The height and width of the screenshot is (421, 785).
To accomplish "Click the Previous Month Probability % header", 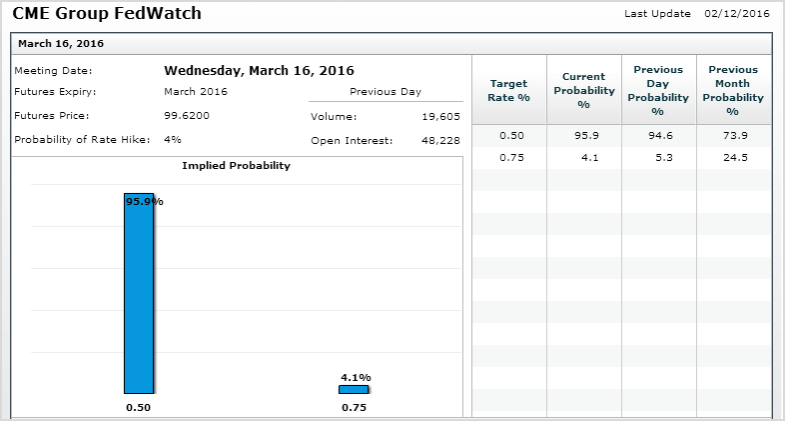I will [733, 90].
